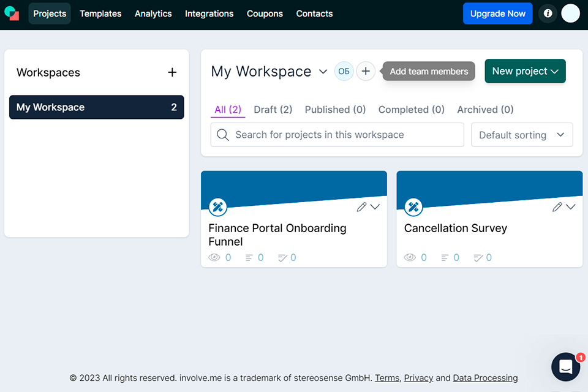Switch to the Draft (2) tab

(273, 110)
